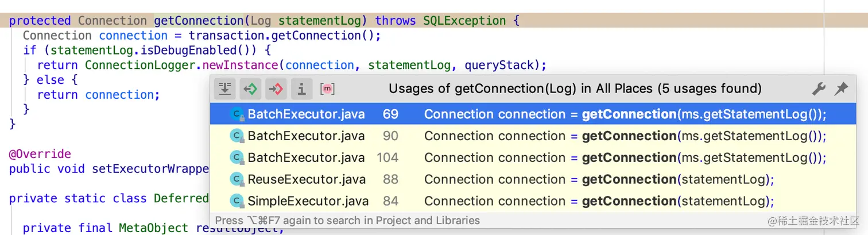868x235 pixels.
Task: Click the info icon in usages popup
Action: click(301, 89)
